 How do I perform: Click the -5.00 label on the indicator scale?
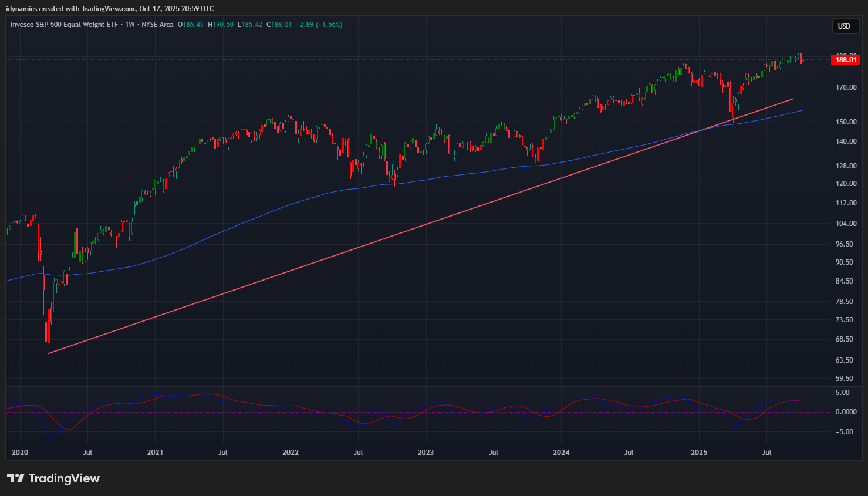844,432
